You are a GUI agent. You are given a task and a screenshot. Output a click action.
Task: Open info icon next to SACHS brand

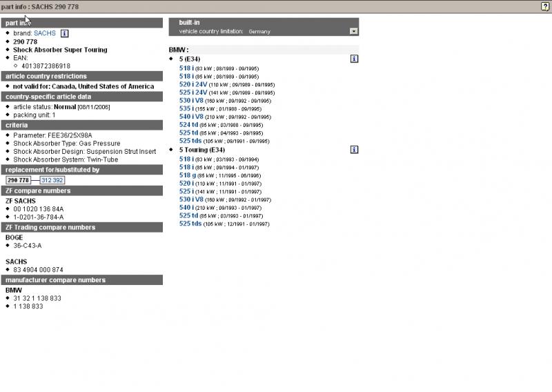tap(64, 33)
